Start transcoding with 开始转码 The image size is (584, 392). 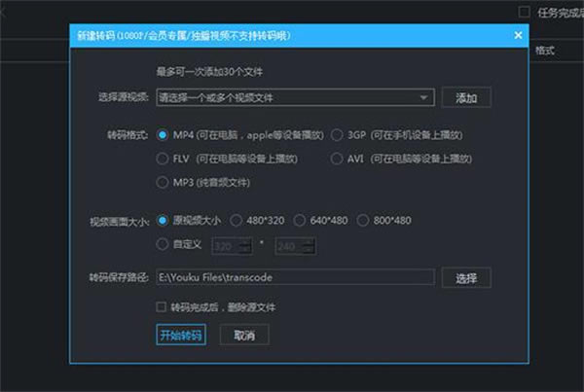[x=181, y=335]
